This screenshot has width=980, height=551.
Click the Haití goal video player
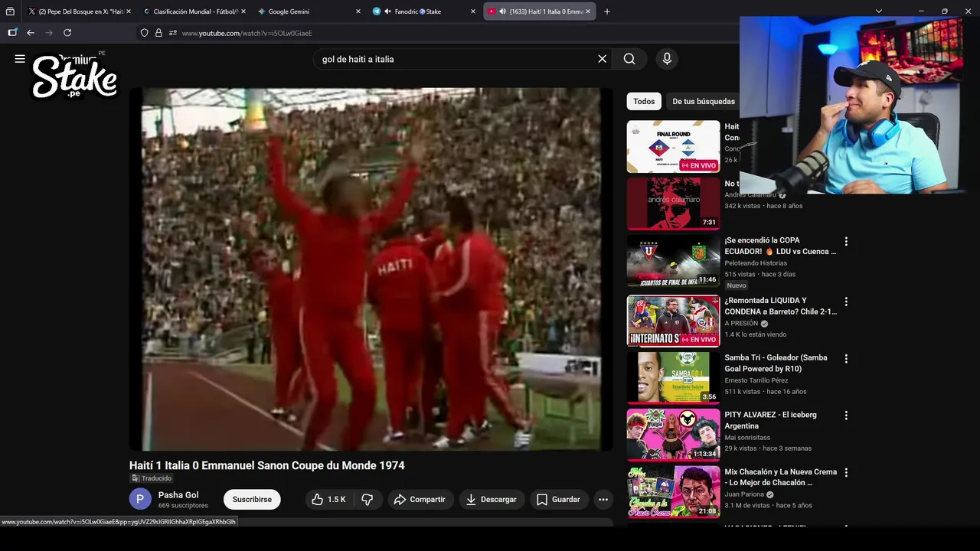point(371,269)
